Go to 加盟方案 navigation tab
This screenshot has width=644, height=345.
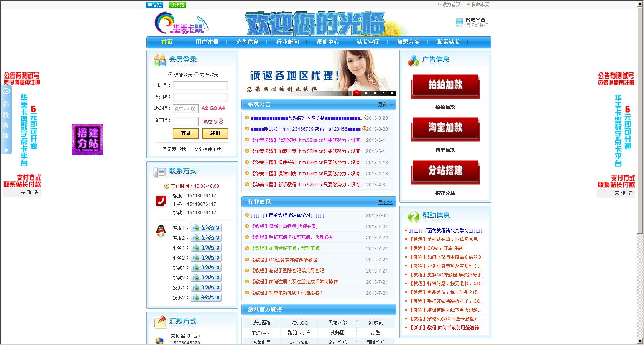coord(408,42)
